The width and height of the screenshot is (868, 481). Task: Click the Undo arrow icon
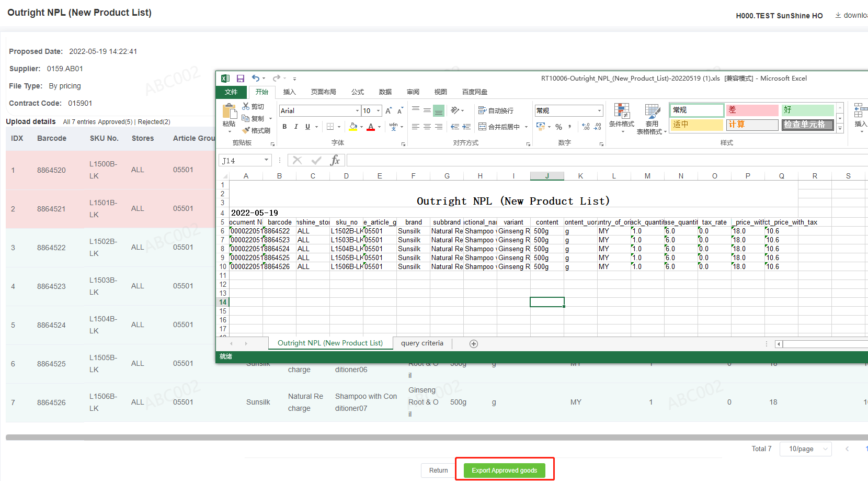pos(255,79)
